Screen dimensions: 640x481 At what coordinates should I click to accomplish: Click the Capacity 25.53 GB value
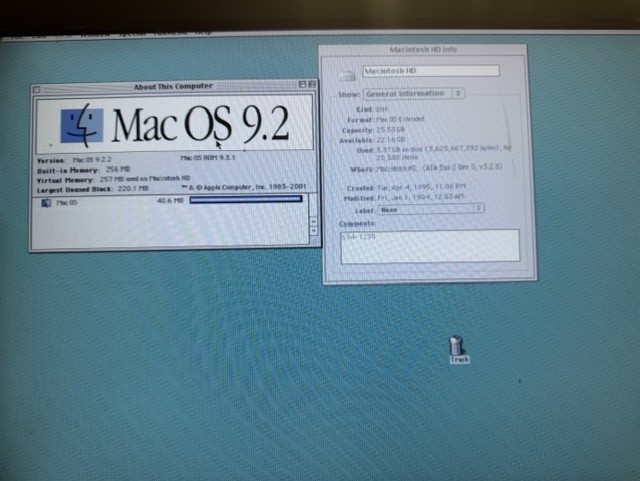point(390,130)
